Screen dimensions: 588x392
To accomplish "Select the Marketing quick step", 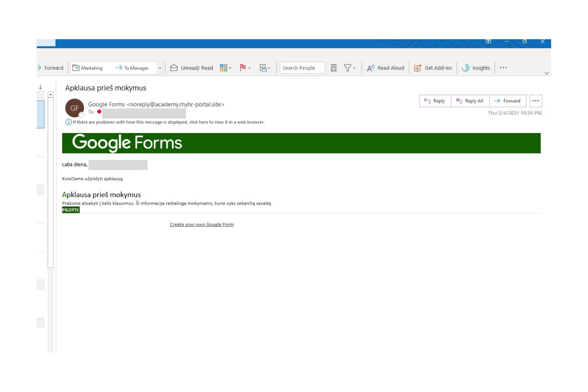I will click(87, 68).
